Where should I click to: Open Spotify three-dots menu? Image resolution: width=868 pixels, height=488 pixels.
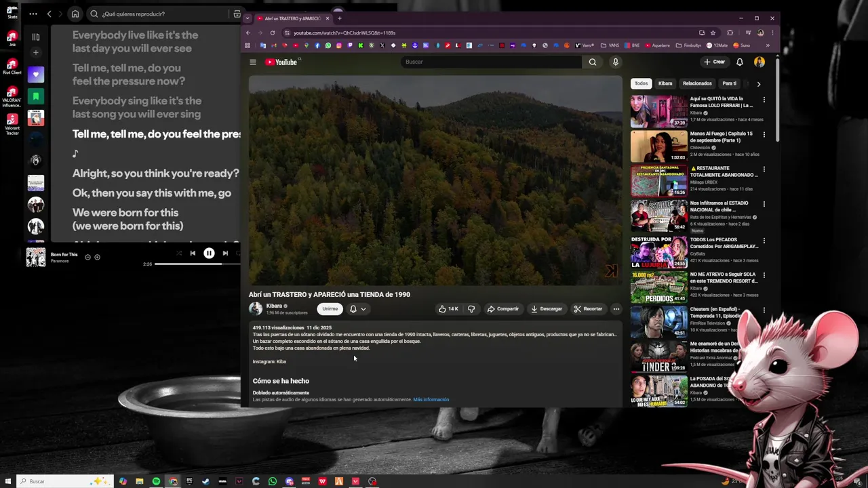[33, 14]
